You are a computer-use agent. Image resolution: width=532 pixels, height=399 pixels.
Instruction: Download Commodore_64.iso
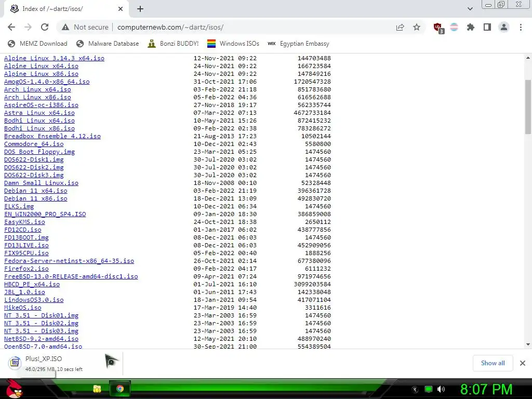34,144
